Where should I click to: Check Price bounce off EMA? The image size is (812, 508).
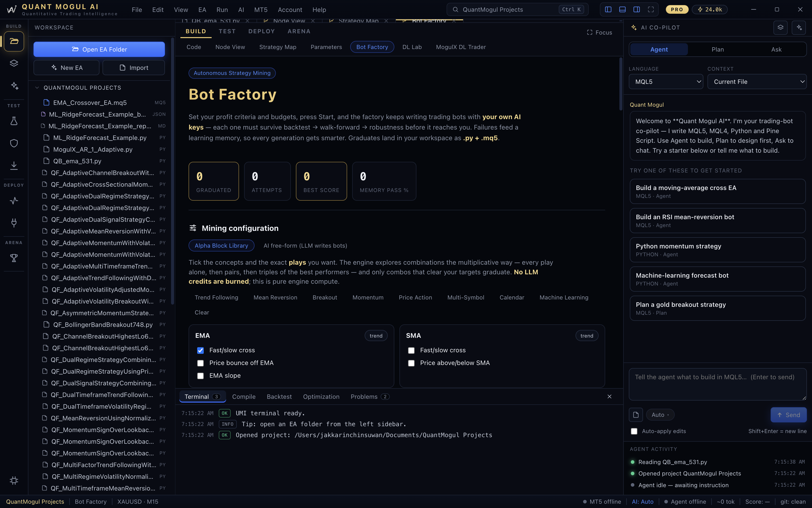(200, 363)
